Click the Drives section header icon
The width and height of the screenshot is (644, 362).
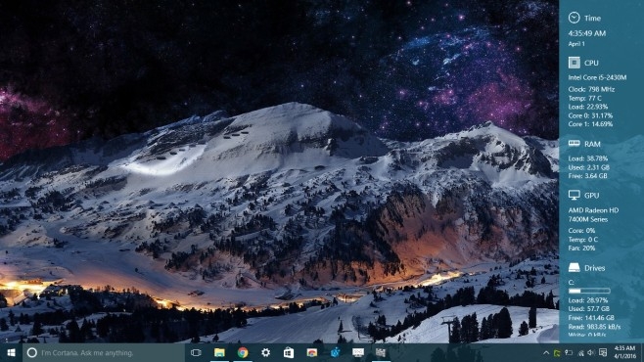[x=574, y=268]
